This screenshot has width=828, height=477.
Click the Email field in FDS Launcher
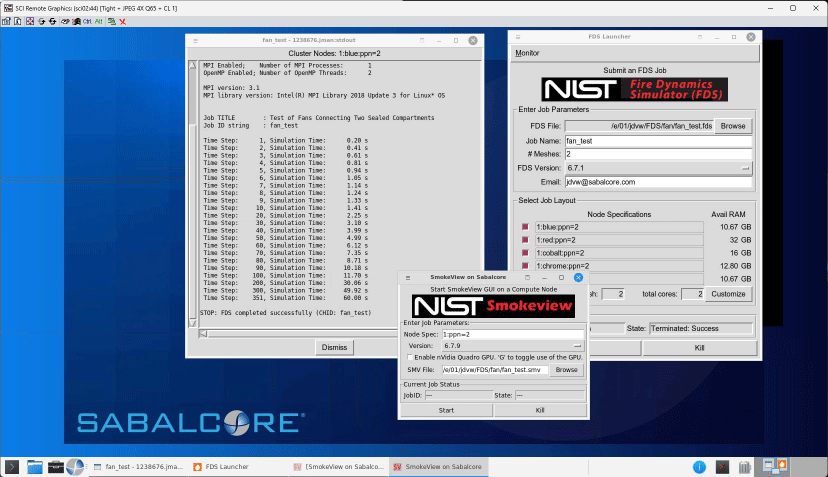pos(658,182)
